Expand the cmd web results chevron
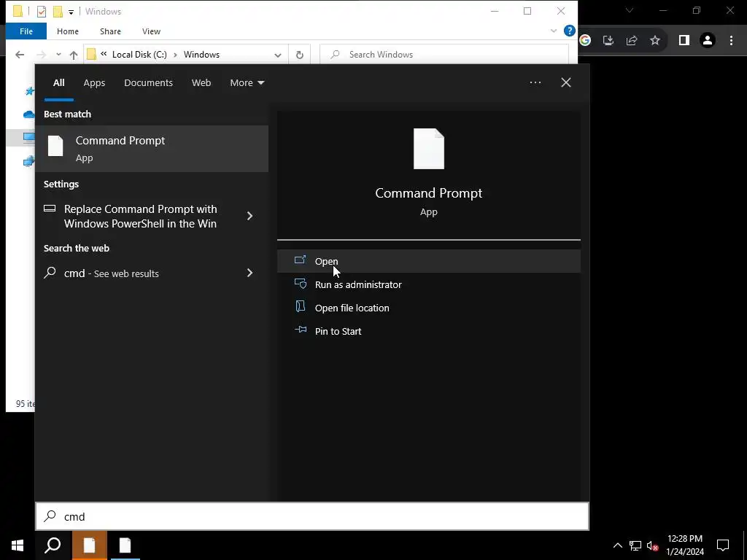The image size is (747, 560). tap(249, 273)
